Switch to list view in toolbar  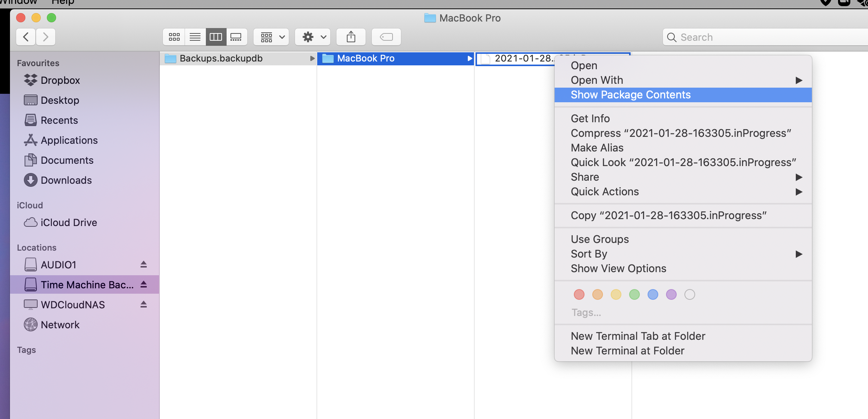click(195, 37)
